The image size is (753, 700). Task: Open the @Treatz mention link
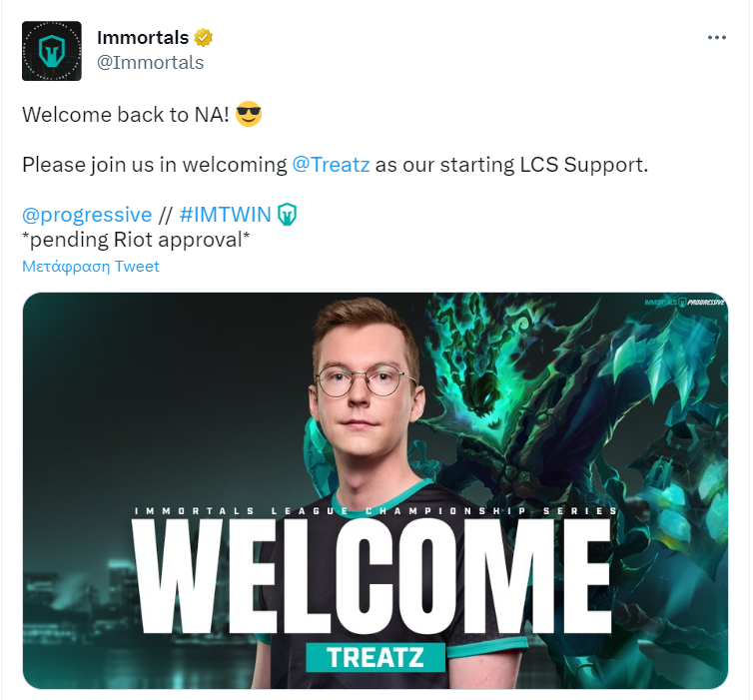point(331,164)
